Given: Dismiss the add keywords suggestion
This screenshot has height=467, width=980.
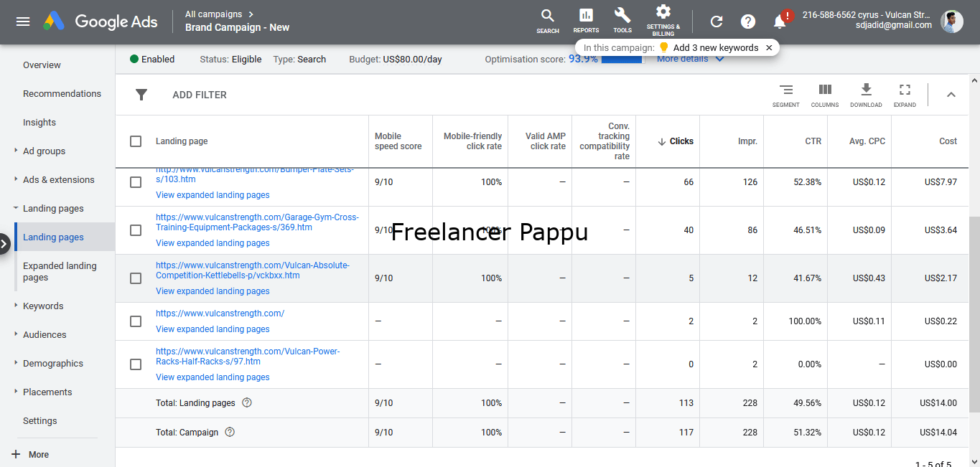Looking at the screenshot, I should click(x=769, y=48).
